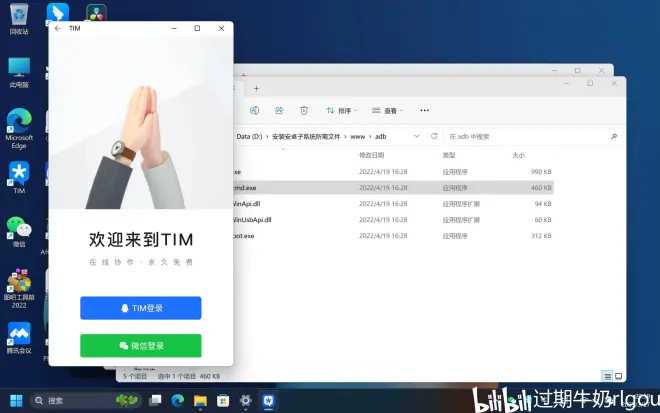The width and height of the screenshot is (660, 413).
Task: Open Settings from the taskbar
Action: tap(246, 400)
